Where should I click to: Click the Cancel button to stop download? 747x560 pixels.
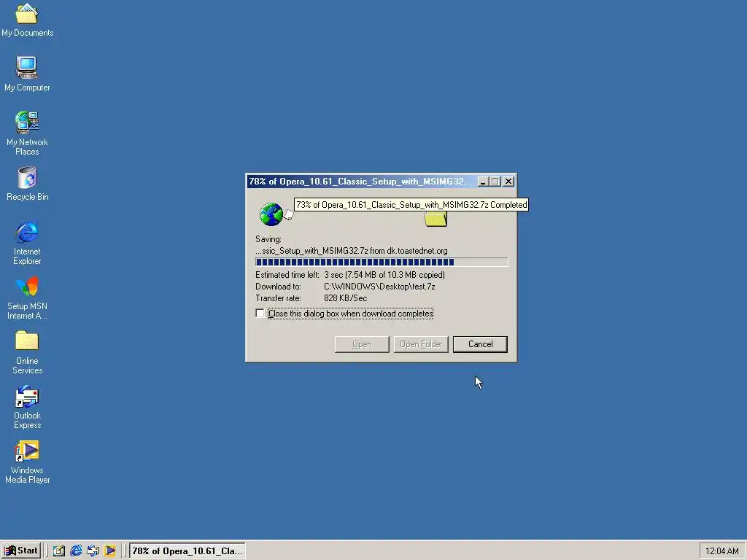[480, 344]
